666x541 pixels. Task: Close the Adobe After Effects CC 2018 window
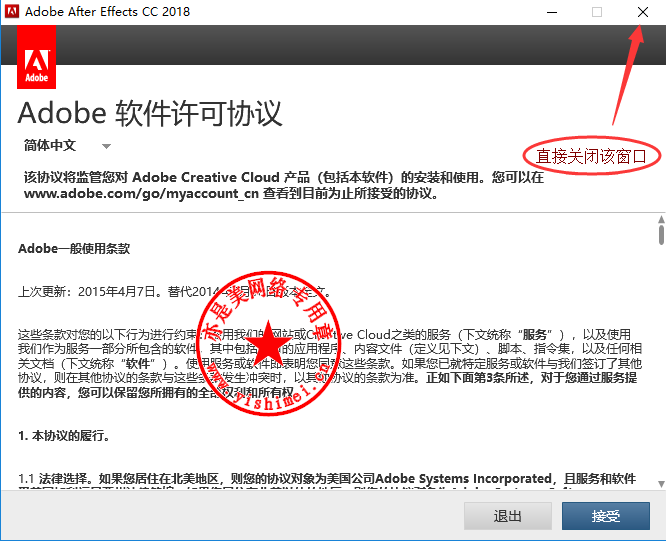643,12
